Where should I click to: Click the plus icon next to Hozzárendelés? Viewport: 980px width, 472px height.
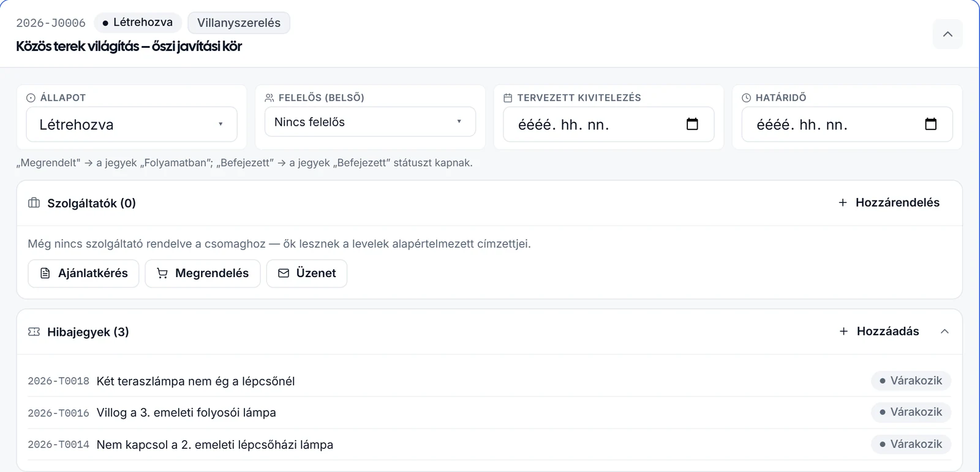843,203
